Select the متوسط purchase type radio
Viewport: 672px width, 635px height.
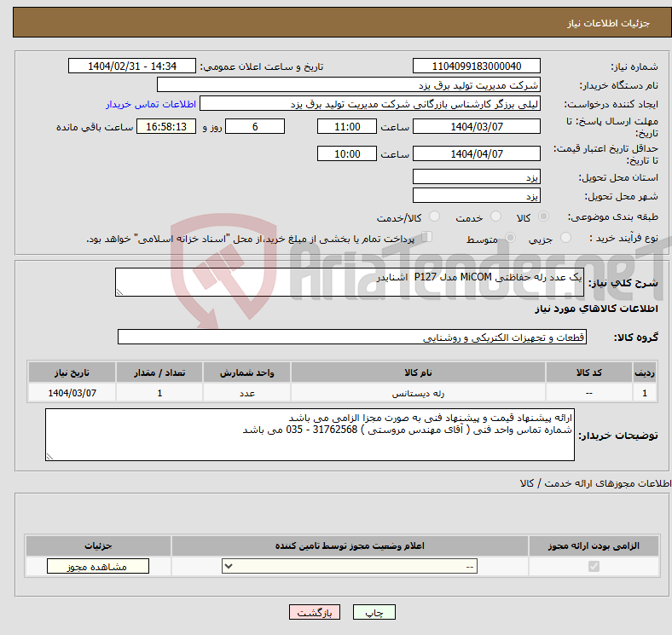click(511, 237)
